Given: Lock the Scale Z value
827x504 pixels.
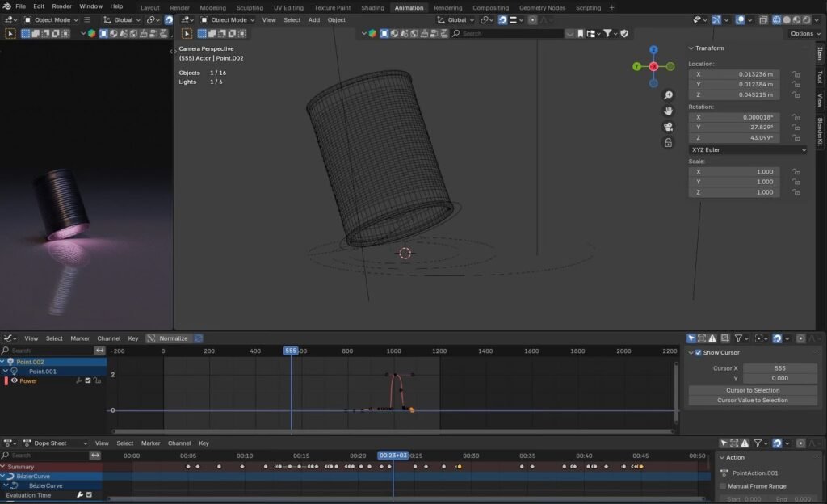Looking at the screenshot, I should (796, 192).
